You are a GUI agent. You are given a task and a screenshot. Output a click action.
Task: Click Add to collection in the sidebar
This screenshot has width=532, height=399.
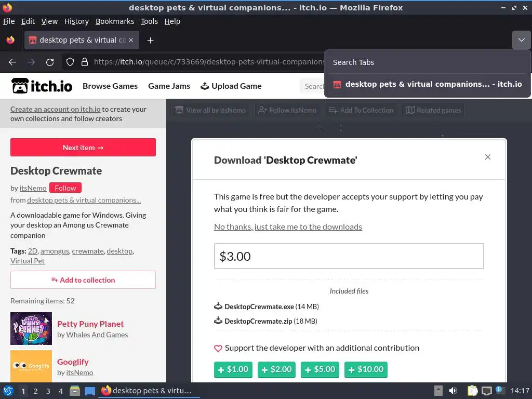pyautogui.click(x=83, y=280)
